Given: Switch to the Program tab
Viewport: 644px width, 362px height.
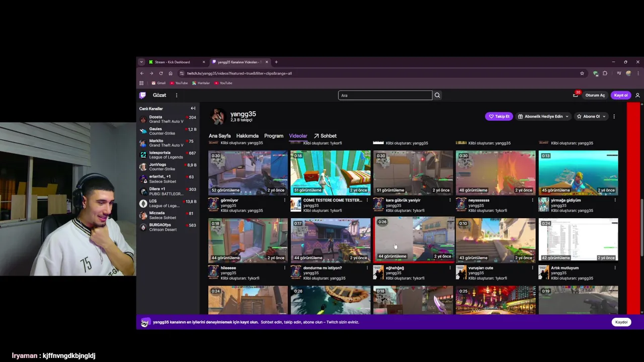Looking at the screenshot, I should tap(274, 136).
